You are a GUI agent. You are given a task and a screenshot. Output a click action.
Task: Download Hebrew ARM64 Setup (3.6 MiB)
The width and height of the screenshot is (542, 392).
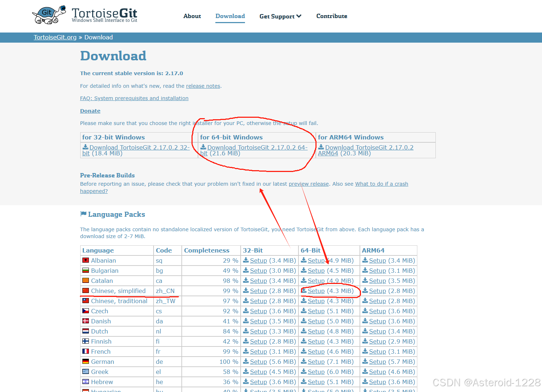[x=378, y=382]
